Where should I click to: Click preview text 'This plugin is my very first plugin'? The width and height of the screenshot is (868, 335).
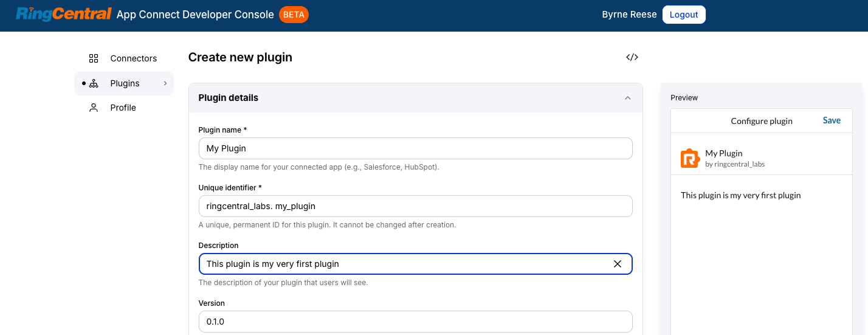(741, 195)
